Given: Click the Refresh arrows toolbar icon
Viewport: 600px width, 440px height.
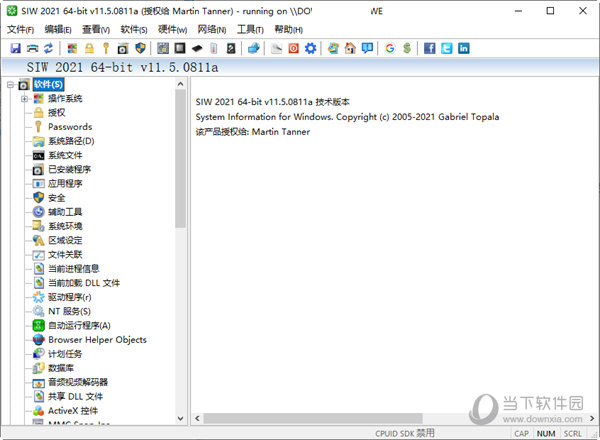Looking at the screenshot, I should pyautogui.click(x=49, y=48).
